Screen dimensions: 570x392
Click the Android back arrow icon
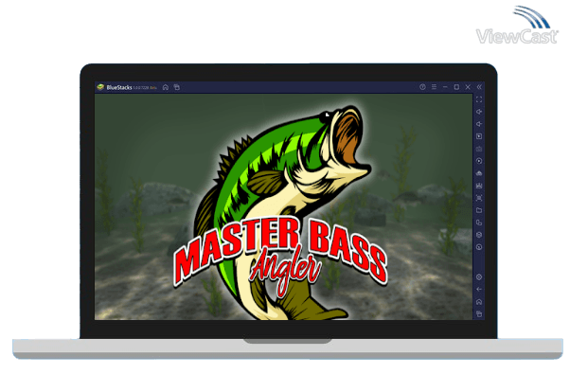479,290
